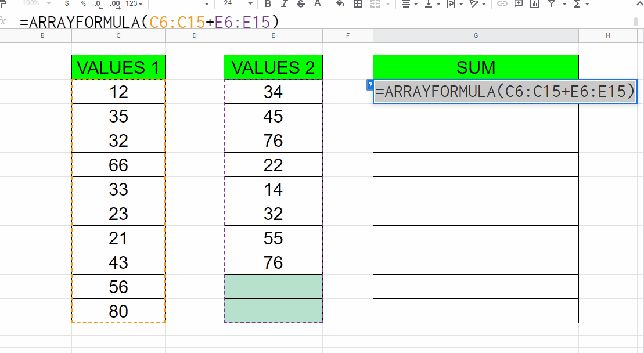Click the VALUES 1 header cell
Screen dimensions: 644x353
coord(118,67)
